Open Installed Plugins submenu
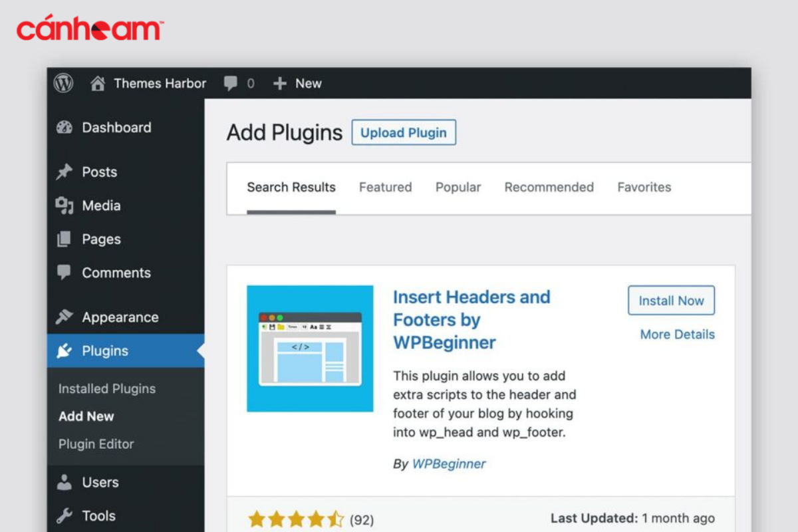 (x=107, y=389)
